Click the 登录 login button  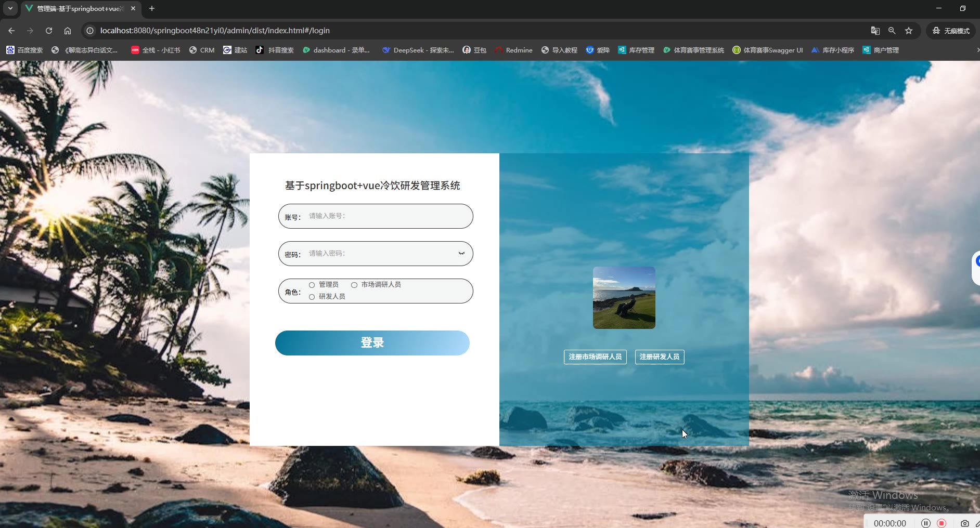372,343
